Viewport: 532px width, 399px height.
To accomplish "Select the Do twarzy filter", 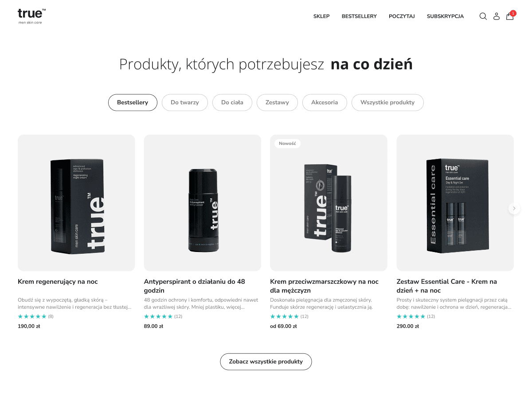I will [x=184, y=102].
